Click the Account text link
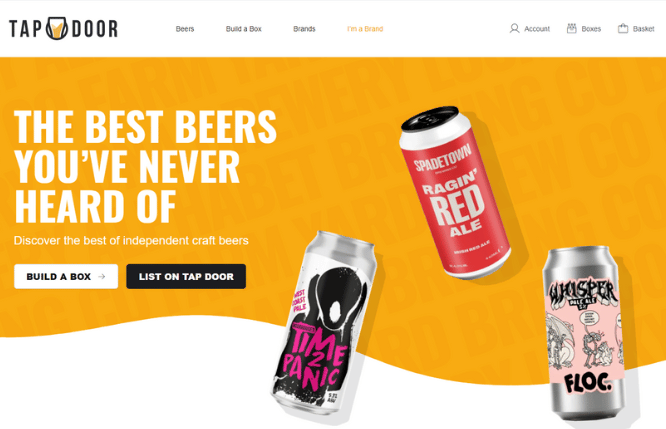The width and height of the screenshot is (666, 429). (537, 29)
